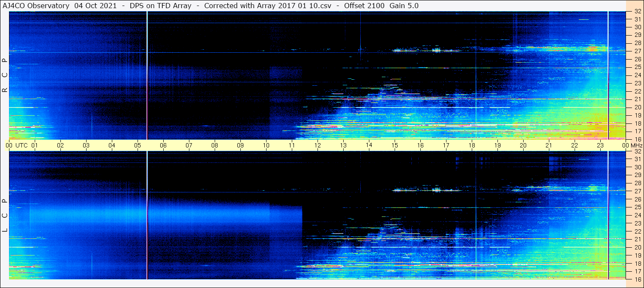The height and width of the screenshot is (288, 644).
Task: Click the 14 hour mark on the time axis
Action: (x=369, y=144)
